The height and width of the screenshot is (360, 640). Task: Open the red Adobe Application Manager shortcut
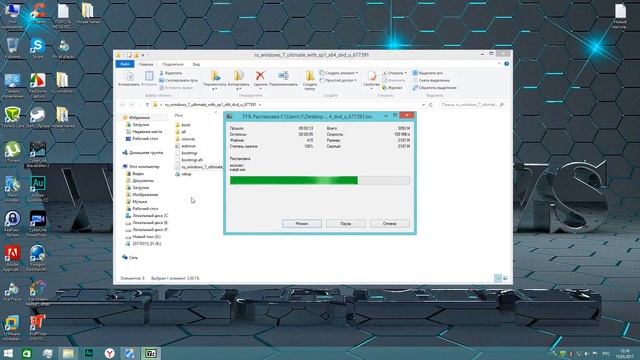13,257
